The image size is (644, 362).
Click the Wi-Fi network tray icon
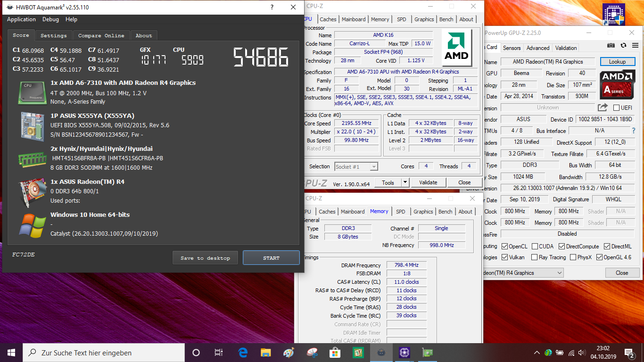tap(571, 353)
